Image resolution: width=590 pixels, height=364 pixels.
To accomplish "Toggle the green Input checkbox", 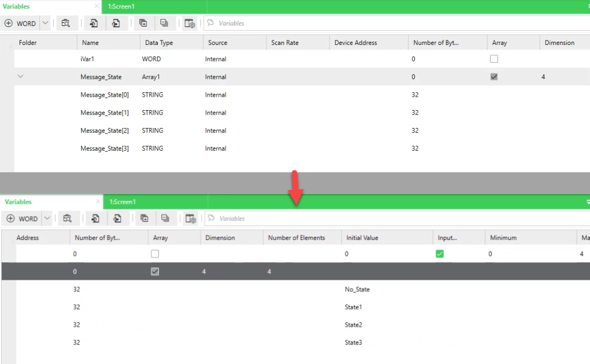I will pyautogui.click(x=439, y=254).
